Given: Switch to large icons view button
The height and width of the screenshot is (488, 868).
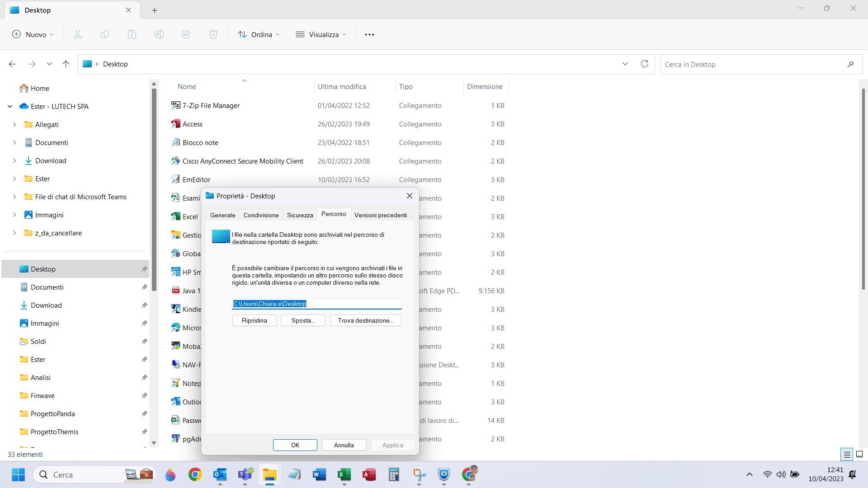Looking at the screenshot, I should pyautogui.click(x=859, y=454).
